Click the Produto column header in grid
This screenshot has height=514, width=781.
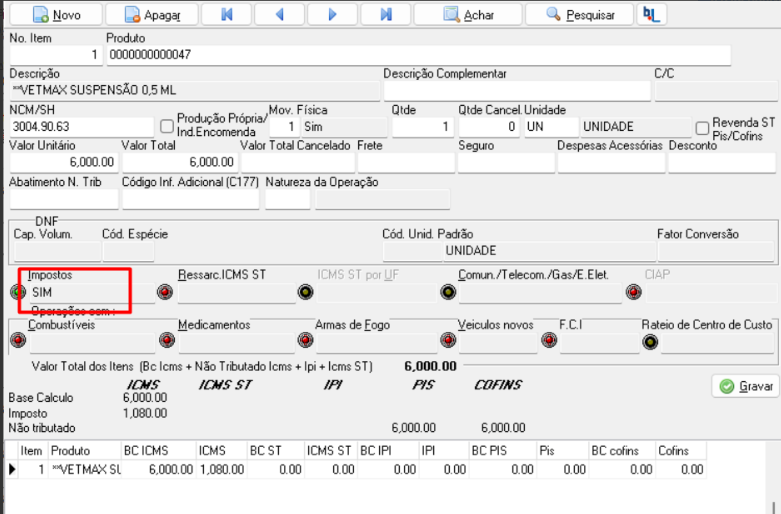pyautogui.click(x=85, y=451)
